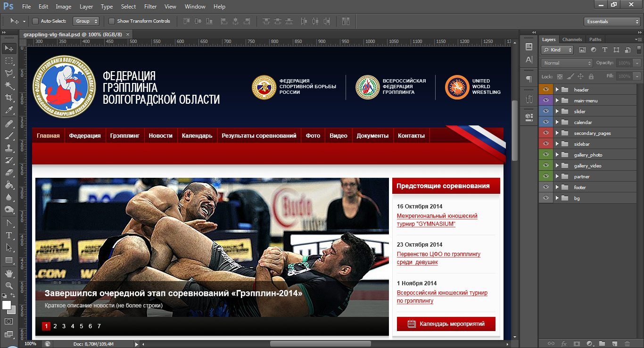Select the Zoom tool
This screenshot has height=348, width=644.
tap(9, 286)
